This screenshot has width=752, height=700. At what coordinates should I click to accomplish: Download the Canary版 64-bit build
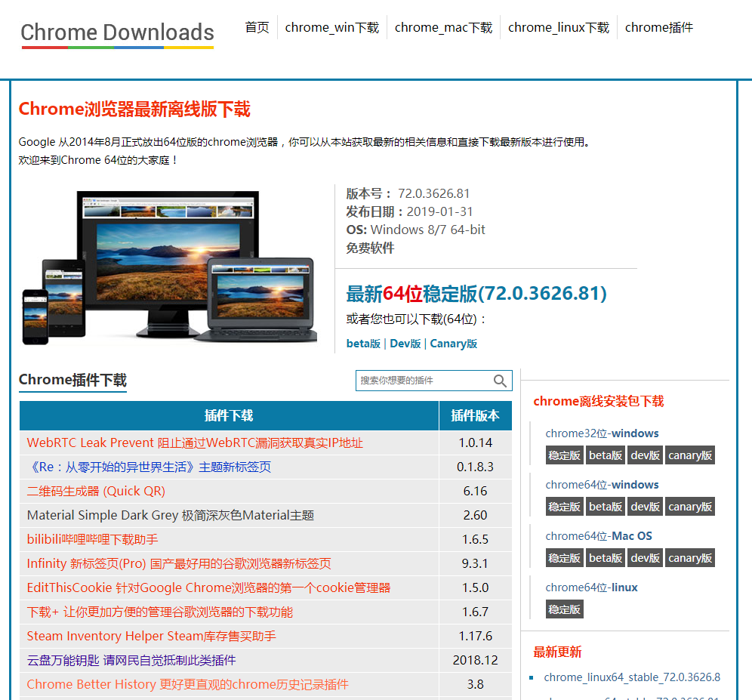(x=453, y=344)
